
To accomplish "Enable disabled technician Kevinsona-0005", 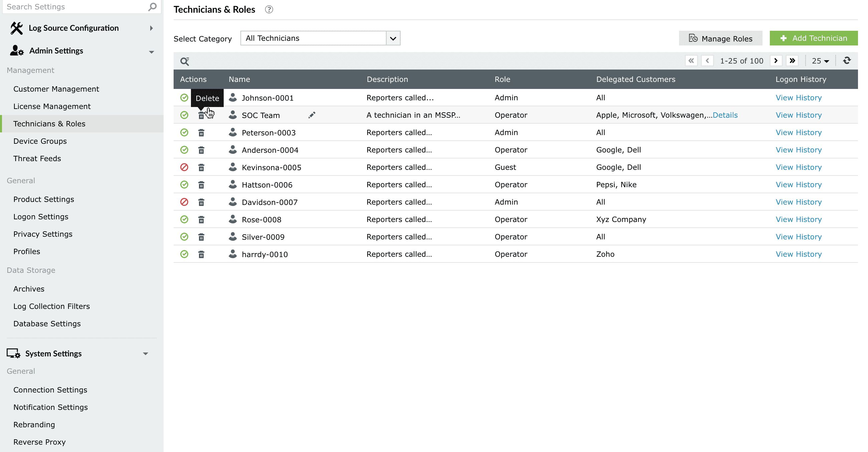I will 184,167.
